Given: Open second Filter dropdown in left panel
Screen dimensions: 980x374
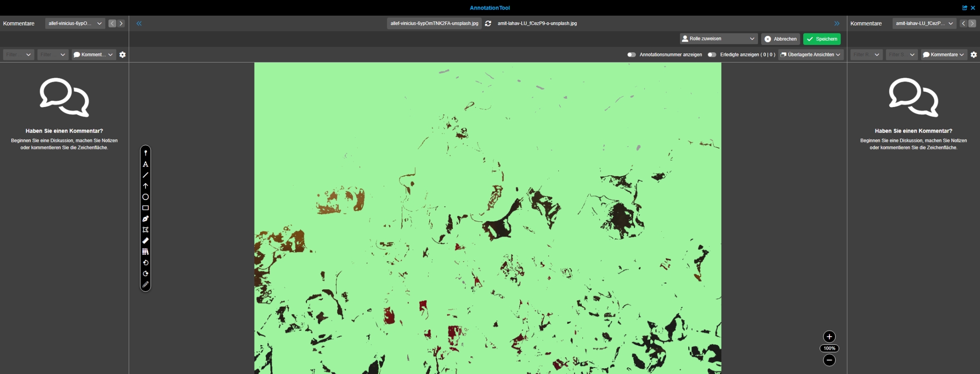Looking at the screenshot, I should coord(53,55).
